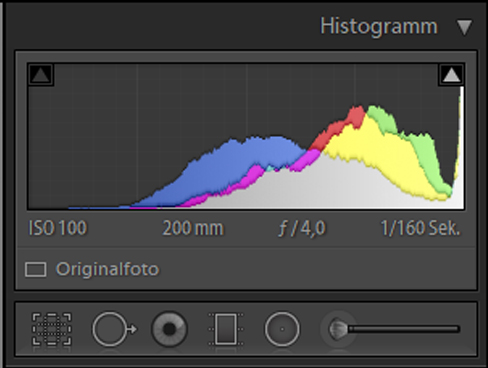Select the Graduated Filter tool
The width and height of the screenshot is (488, 368).
tap(226, 329)
